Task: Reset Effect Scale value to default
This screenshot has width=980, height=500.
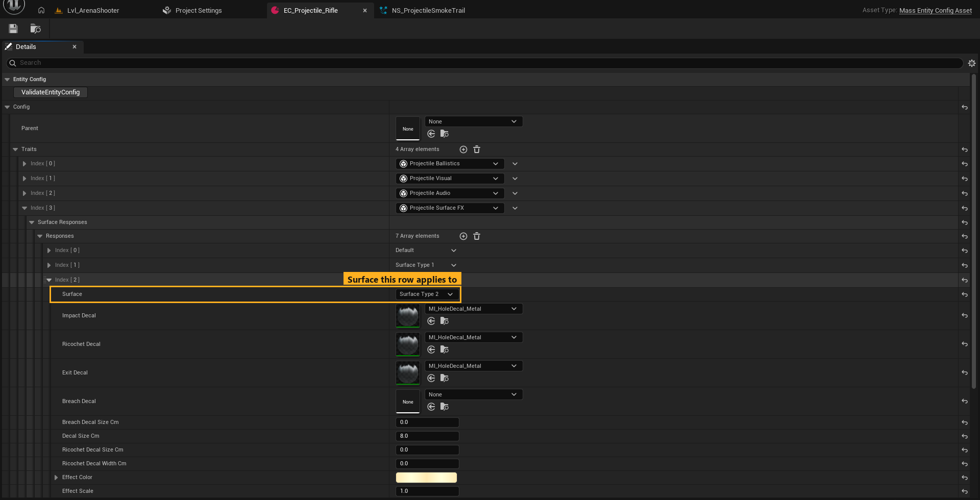Action: point(965,491)
